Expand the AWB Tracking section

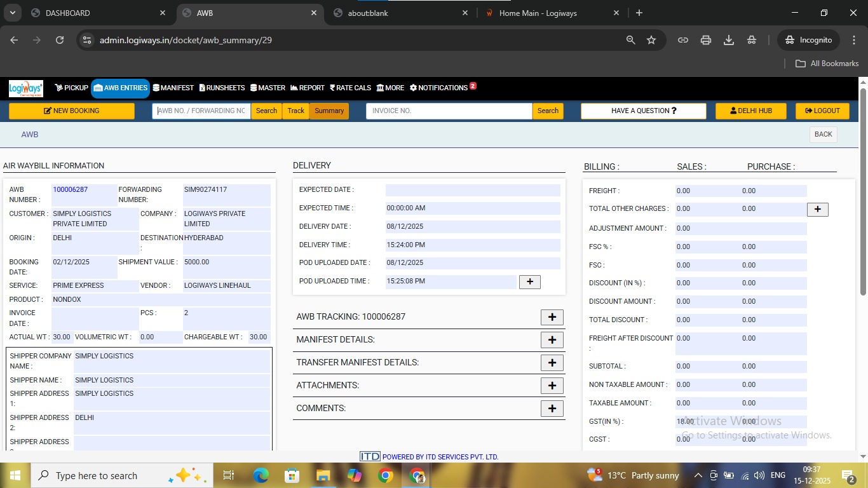click(552, 317)
